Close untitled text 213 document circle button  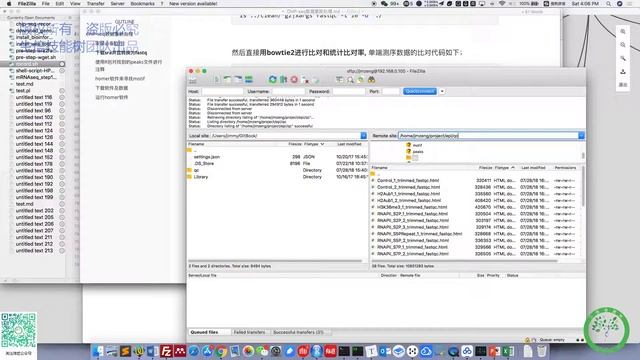pyautogui.click(x=62, y=251)
